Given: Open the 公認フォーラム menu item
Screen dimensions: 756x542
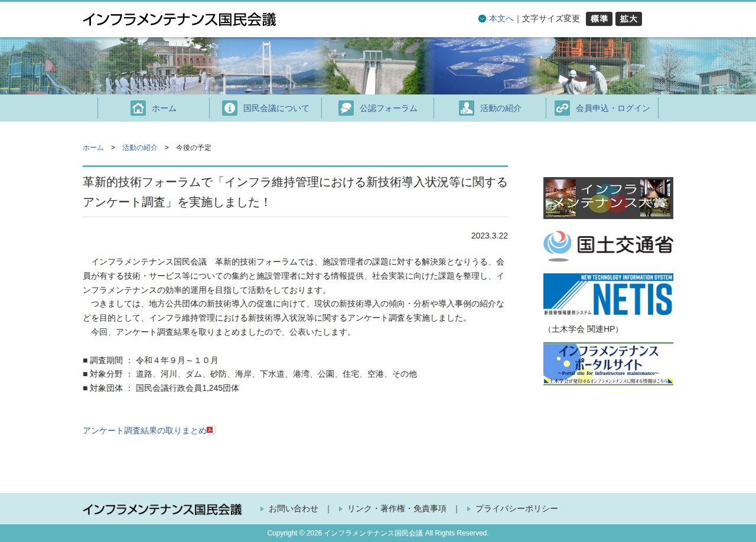Looking at the screenshot, I should pos(378,108).
